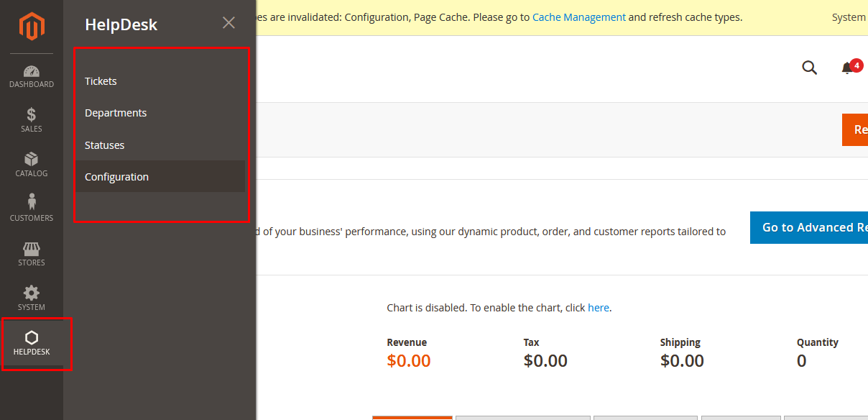Open the System gear menu

[x=32, y=298]
